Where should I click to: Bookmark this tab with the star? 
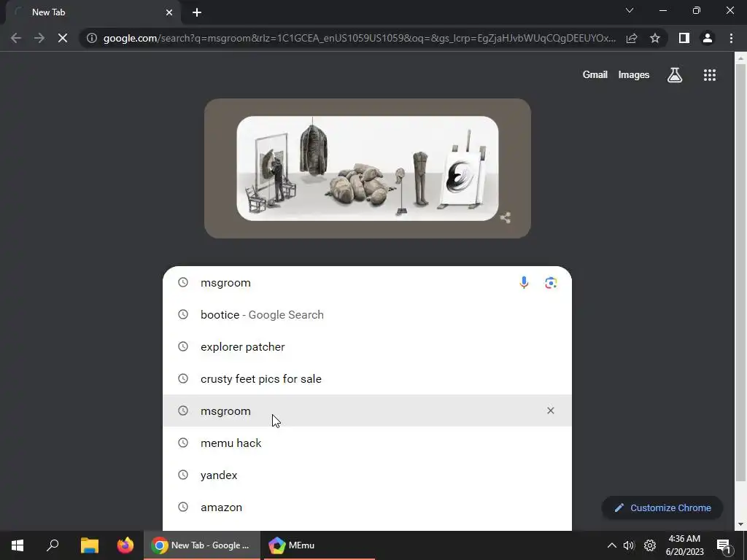click(655, 38)
